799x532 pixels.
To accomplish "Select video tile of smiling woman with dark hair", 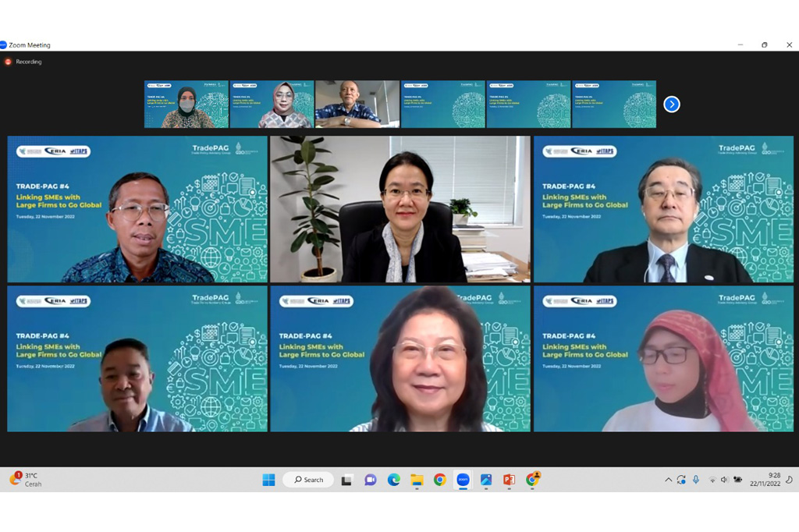I will [x=400, y=359].
